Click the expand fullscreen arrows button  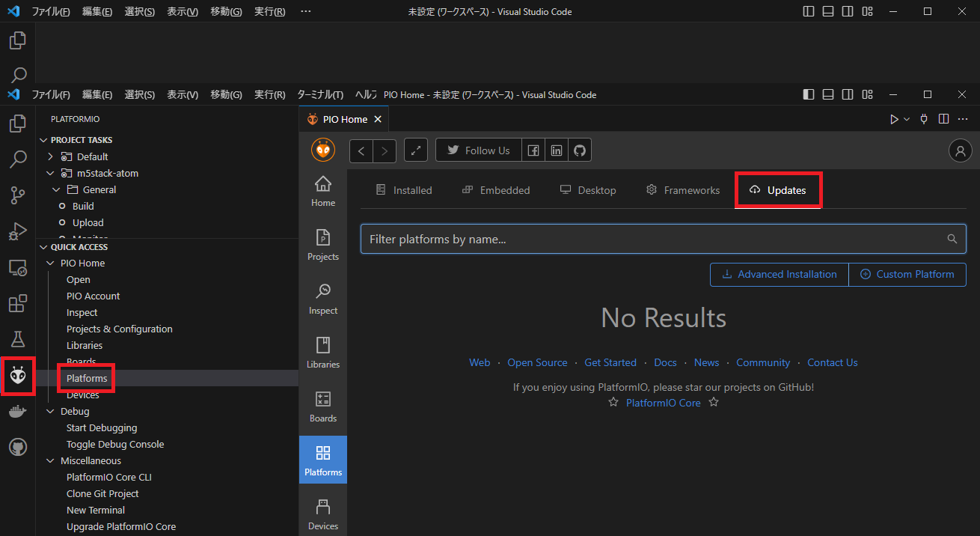click(x=416, y=150)
